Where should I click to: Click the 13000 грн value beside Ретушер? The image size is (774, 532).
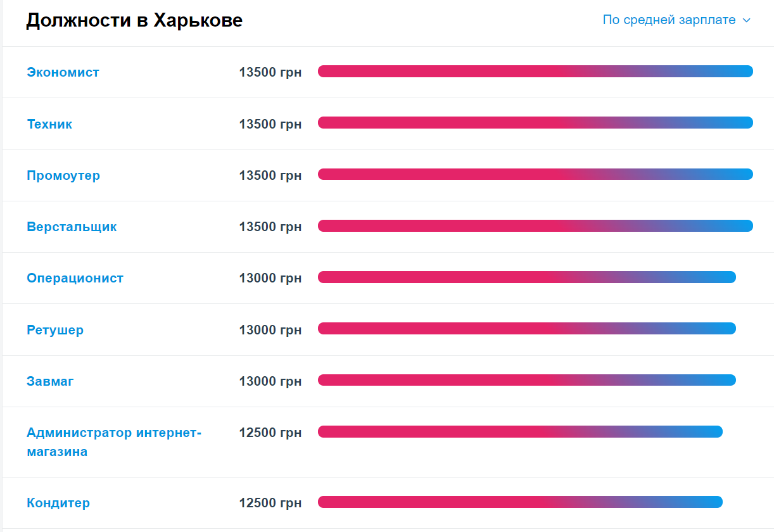tap(270, 329)
